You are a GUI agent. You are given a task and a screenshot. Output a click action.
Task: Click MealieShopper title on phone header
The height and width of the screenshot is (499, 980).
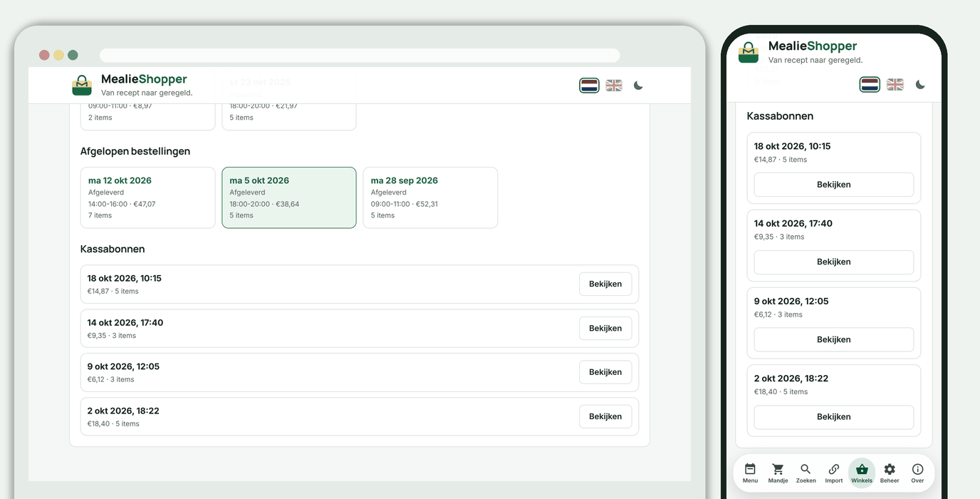[813, 46]
